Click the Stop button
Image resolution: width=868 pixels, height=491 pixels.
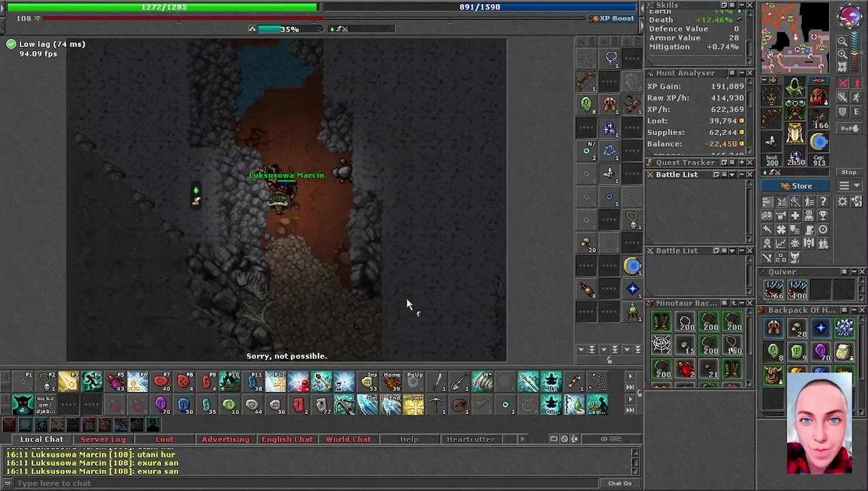coord(849,172)
